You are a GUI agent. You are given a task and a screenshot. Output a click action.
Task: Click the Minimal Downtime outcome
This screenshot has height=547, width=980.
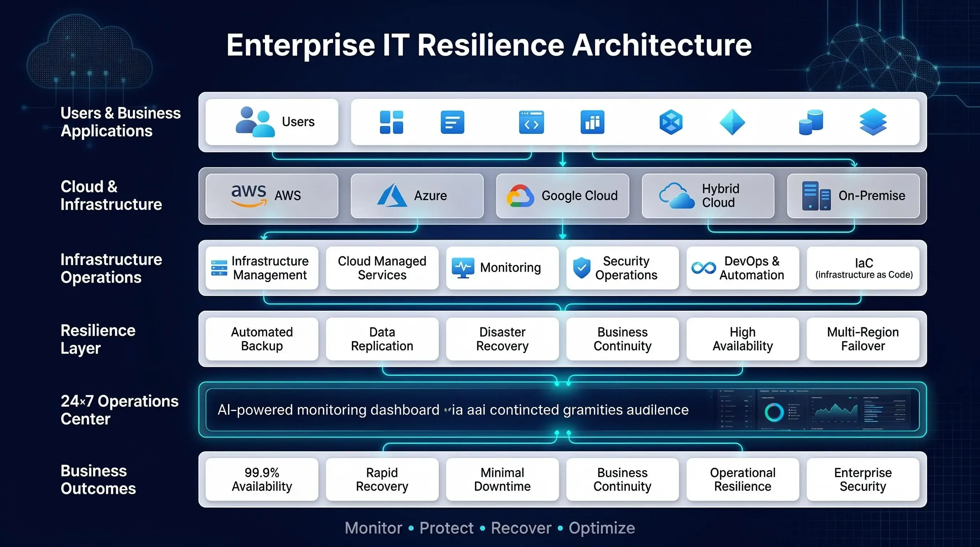[x=502, y=479]
